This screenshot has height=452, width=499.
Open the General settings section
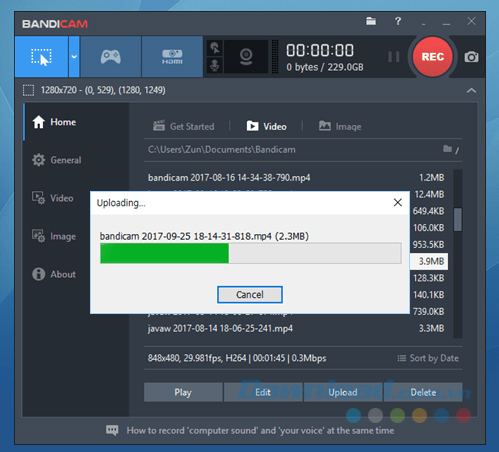[x=57, y=160]
